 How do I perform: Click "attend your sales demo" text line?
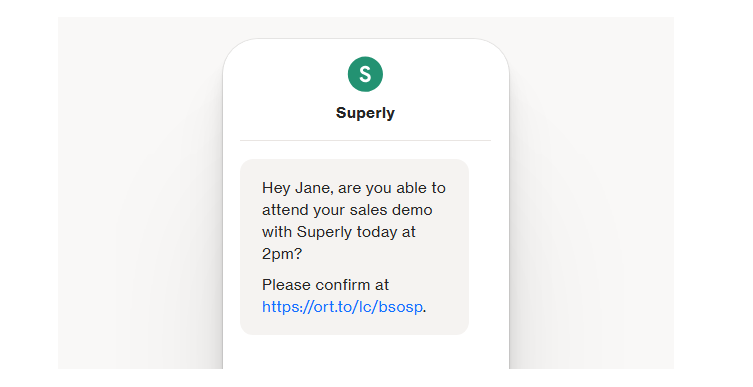[x=347, y=210]
